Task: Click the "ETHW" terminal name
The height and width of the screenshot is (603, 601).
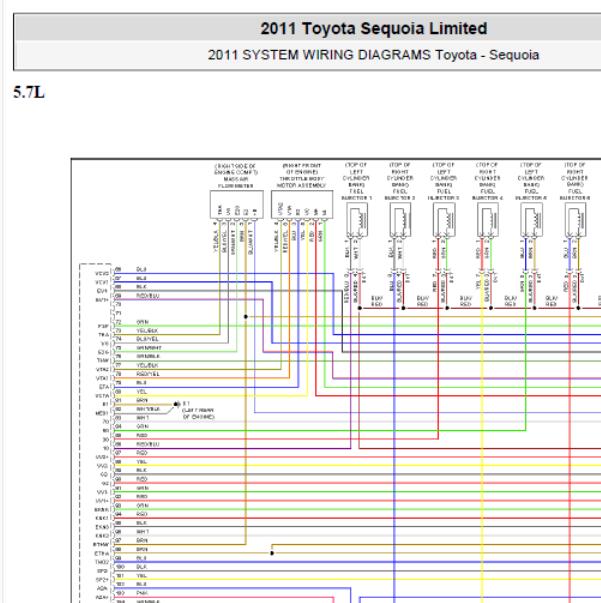Action: coord(102,545)
